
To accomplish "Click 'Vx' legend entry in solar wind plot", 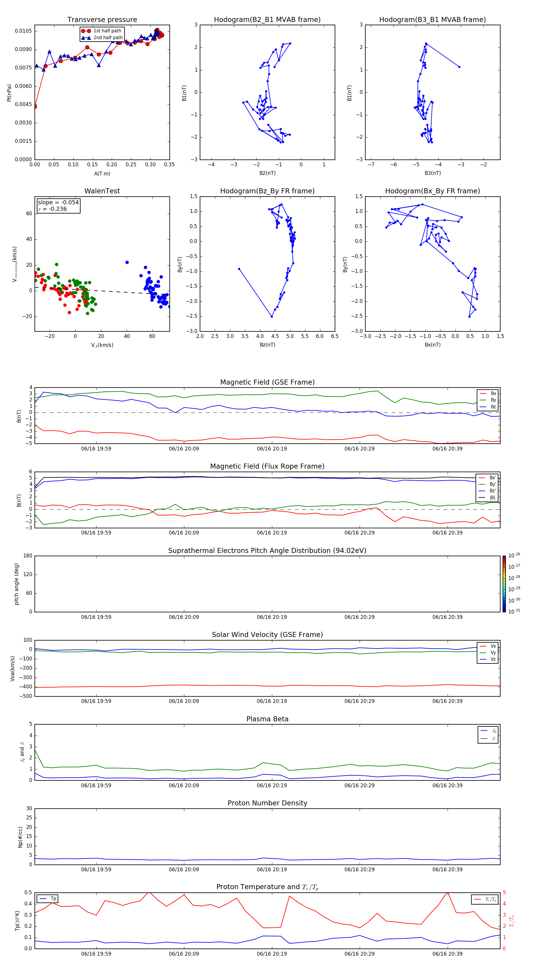I will point(488,647).
